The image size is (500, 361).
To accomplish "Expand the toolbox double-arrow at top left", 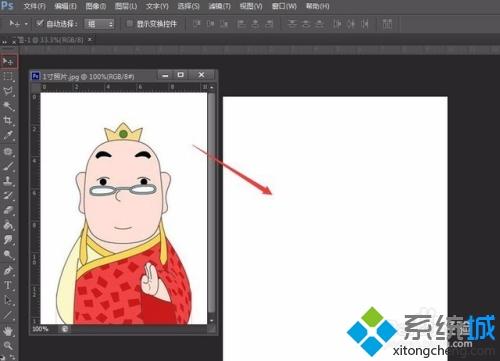I will click(4, 42).
